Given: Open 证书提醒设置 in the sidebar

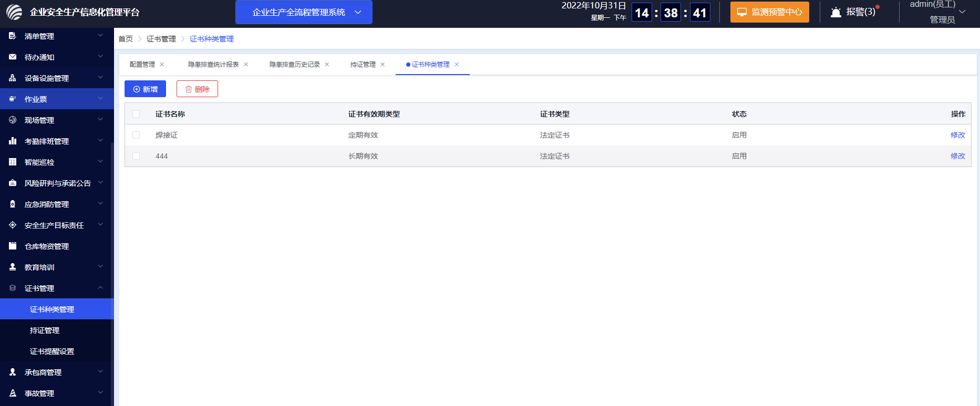Looking at the screenshot, I should coord(57,351).
